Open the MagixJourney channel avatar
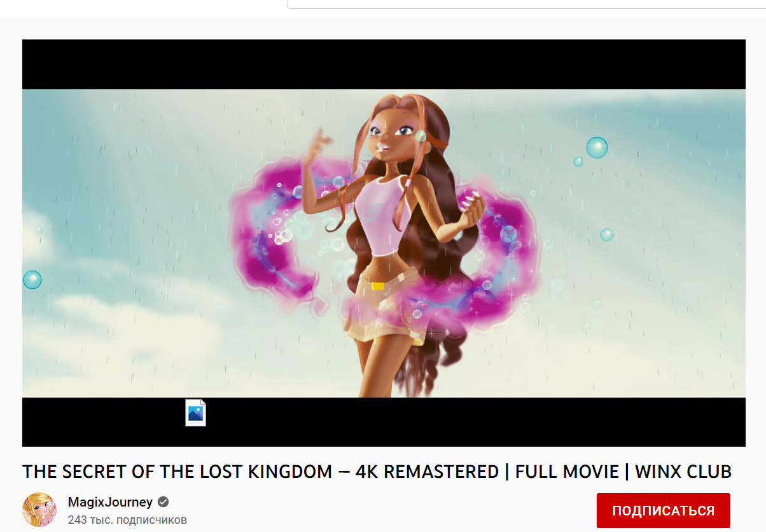The width and height of the screenshot is (766, 532). (39, 509)
